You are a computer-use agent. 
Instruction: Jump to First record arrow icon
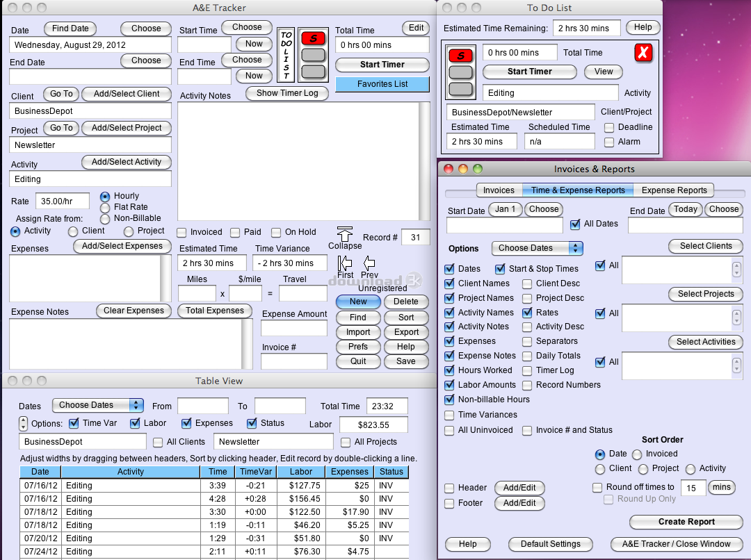point(345,263)
